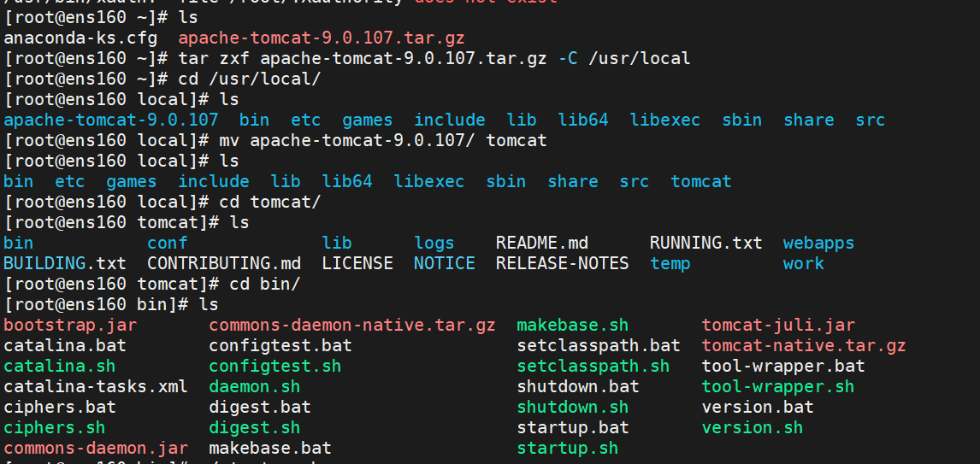Select the work directory name
The image size is (980, 464).
pos(803,263)
